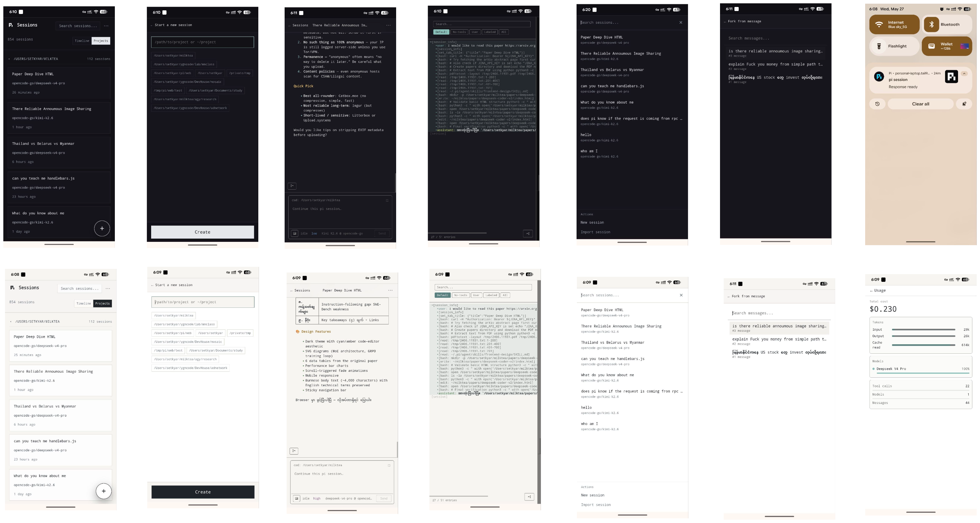Viewport: 980px width, 523px height.
Task: Tap the plus button on light Sessions screen
Action: click(x=104, y=491)
